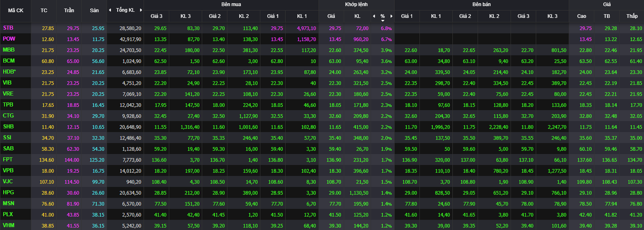644x230 pixels.
Task: Sort by the Mã CK column header
Action: pos(15,10)
